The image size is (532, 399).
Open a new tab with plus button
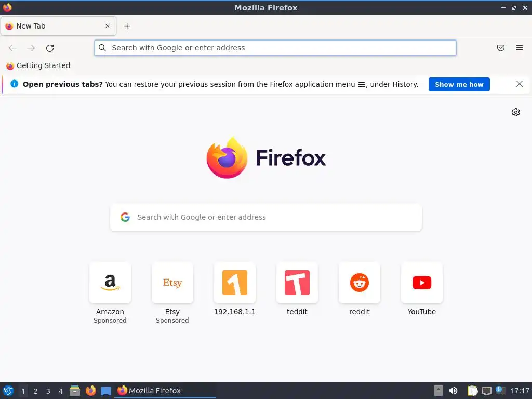(x=127, y=26)
